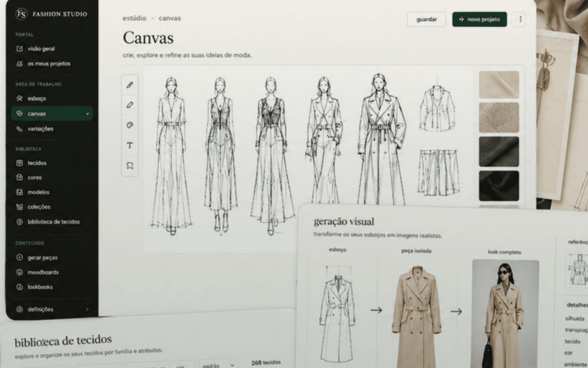Click the novo projeto button
Viewport: 588px width, 368px height.
(x=480, y=19)
